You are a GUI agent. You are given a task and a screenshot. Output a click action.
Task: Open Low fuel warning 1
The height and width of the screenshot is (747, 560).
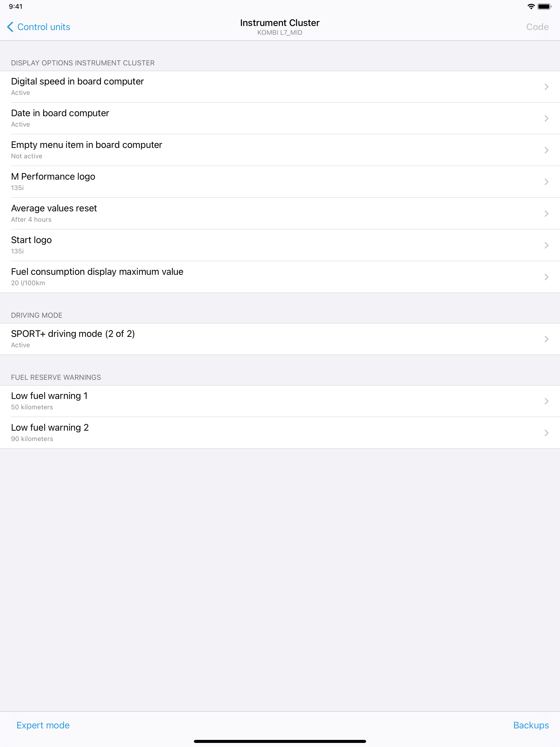[49, 401]
